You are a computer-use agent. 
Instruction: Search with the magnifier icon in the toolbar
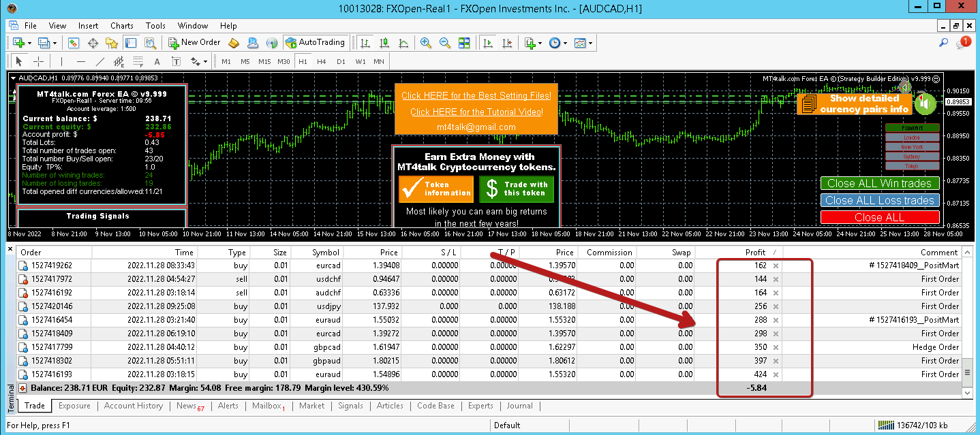944,43
